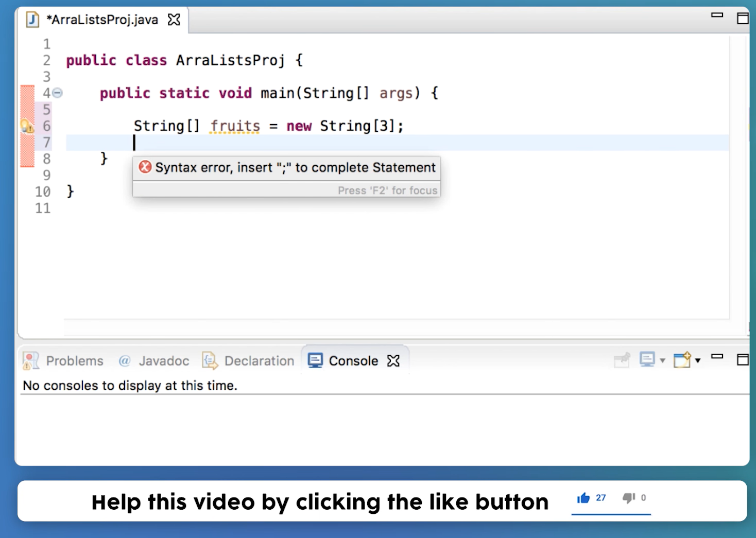Click the 'main' method name
The width and height of the screenshot is (756, 538).
(x=277, y=93)
